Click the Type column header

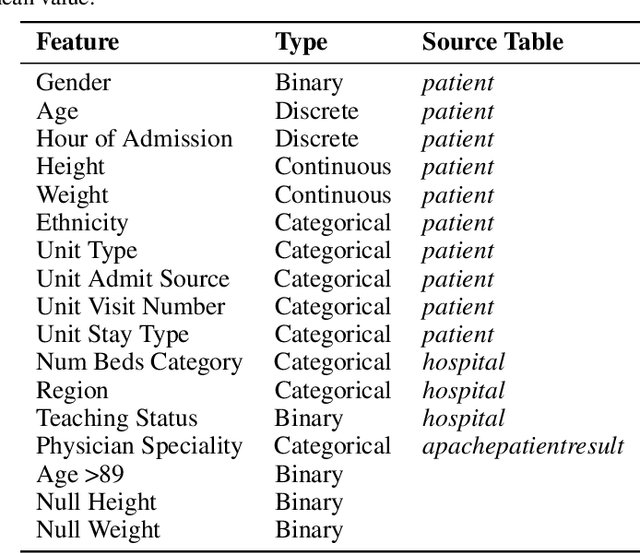301,42
